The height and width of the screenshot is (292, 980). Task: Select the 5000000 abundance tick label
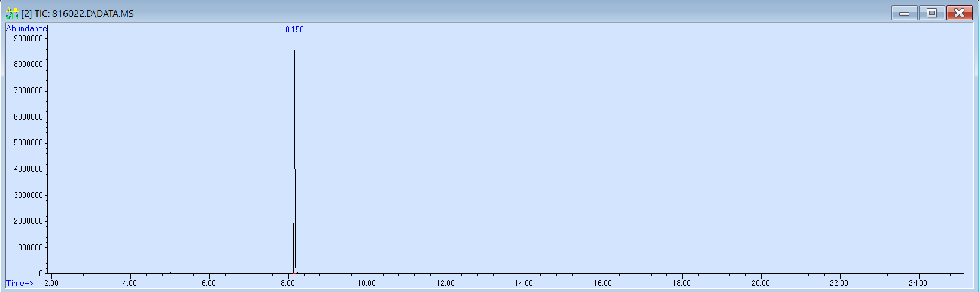coord(28,143)
